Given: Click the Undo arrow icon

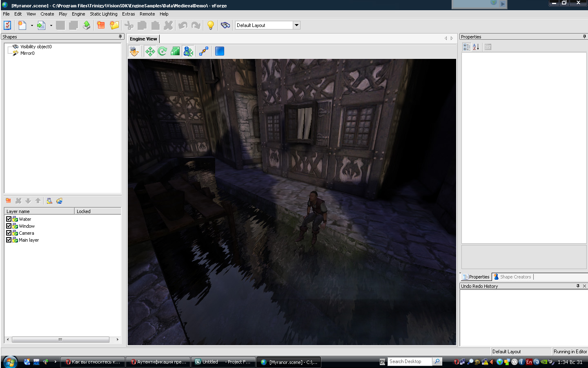Looking at the screenshot, I should point(183,25).
